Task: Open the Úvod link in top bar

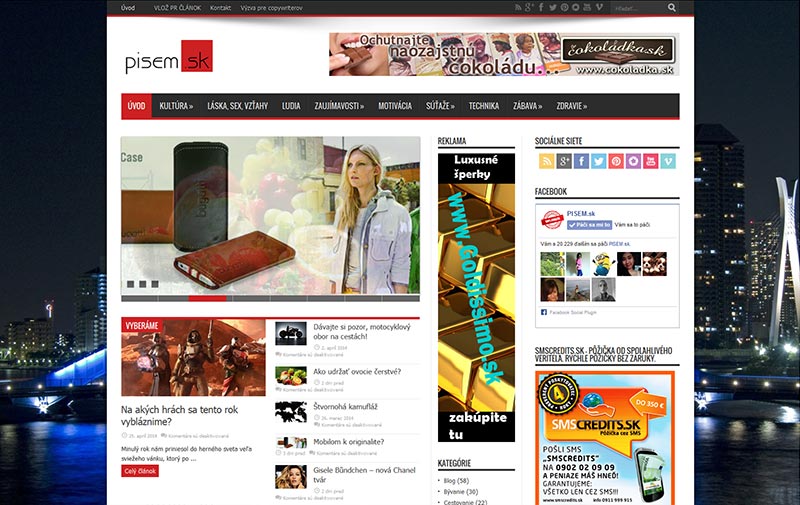Action: pyautogui.click(x=128, y=8)
